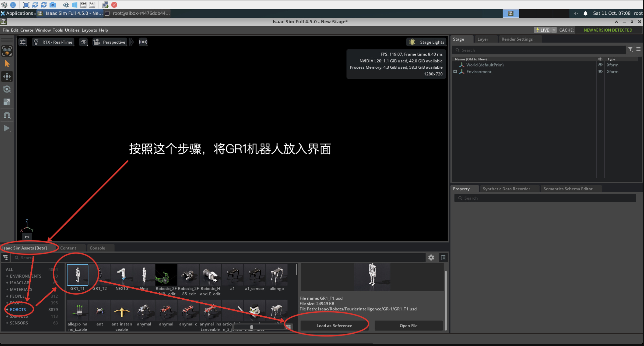Toggle the LIVE session button

click(x=542, y=30)
